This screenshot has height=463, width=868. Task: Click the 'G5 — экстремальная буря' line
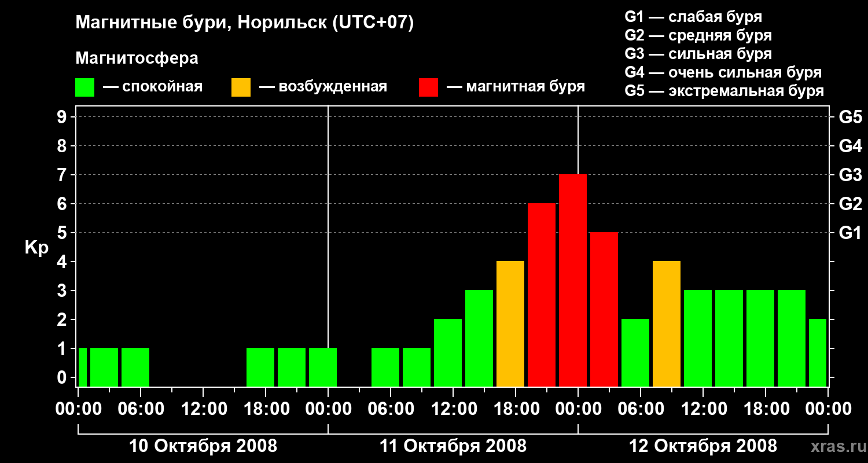[x=724, y=91]
